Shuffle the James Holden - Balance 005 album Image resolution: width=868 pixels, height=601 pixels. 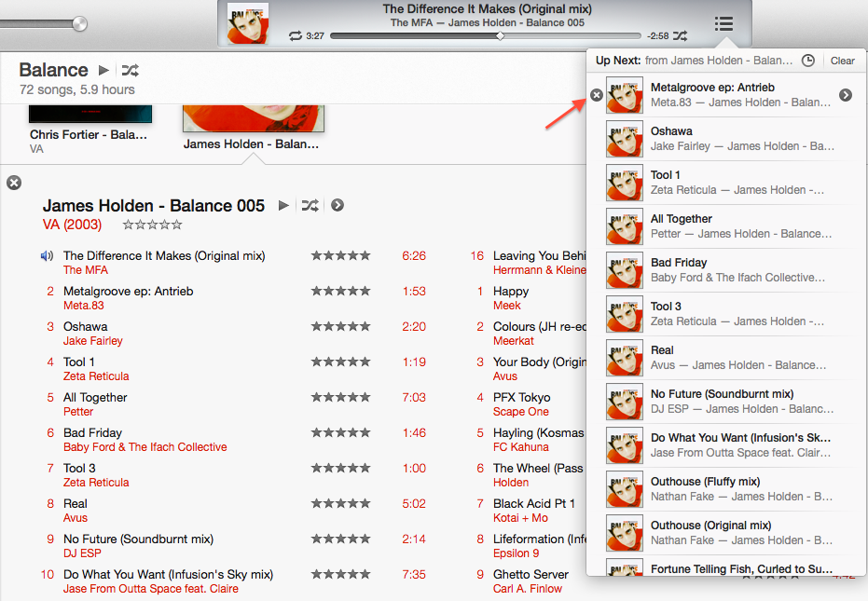point(310,205)
